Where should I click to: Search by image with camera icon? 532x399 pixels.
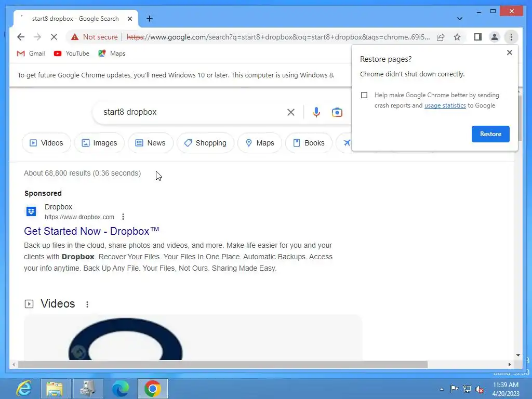point(337,112)
